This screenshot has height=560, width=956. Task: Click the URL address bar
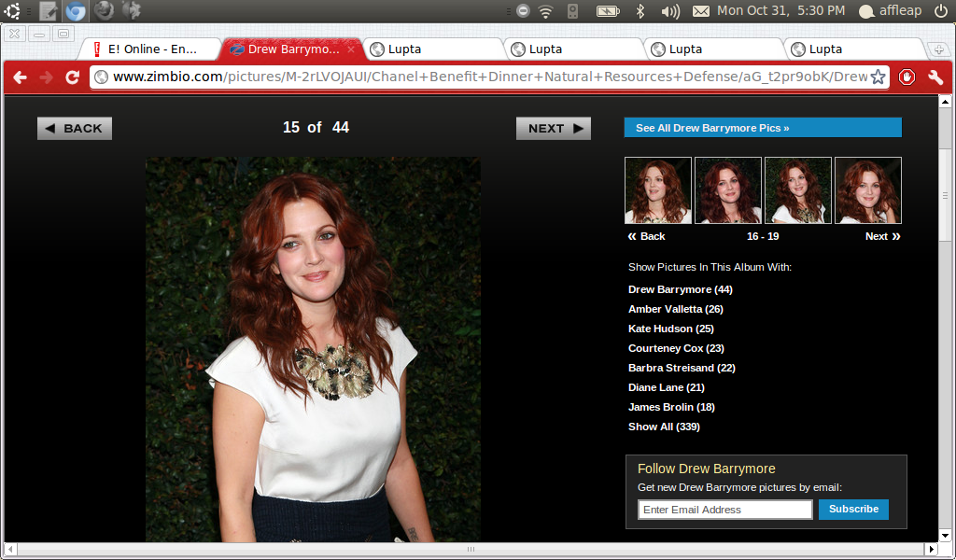point(490,77)
